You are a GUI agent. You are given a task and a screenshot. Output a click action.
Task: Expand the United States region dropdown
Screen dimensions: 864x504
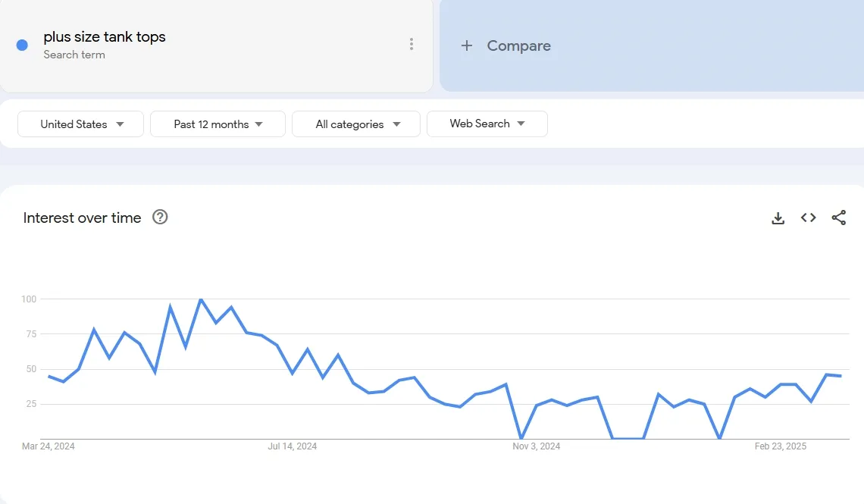click(x=81, y=124)
